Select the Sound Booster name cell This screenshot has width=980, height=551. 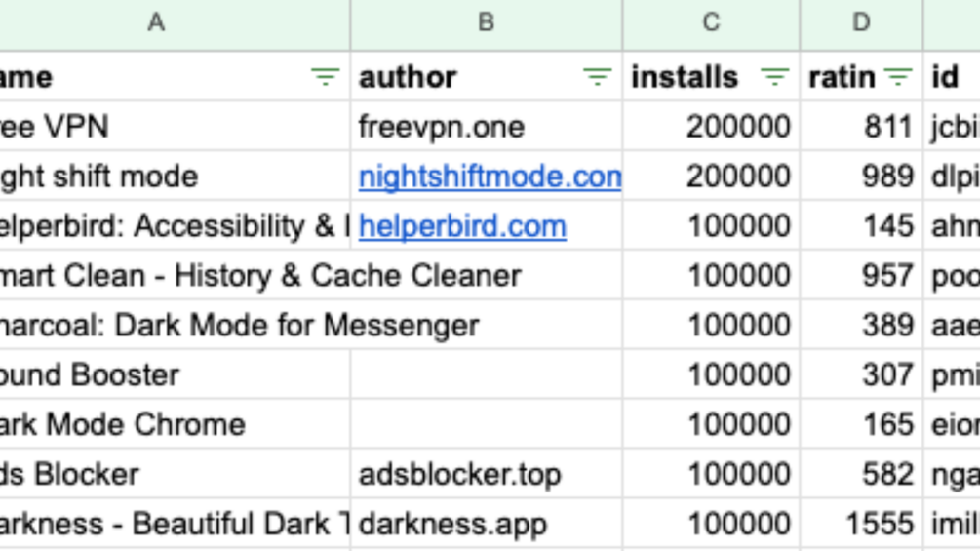pyautogui.click(x=175, y=374)
